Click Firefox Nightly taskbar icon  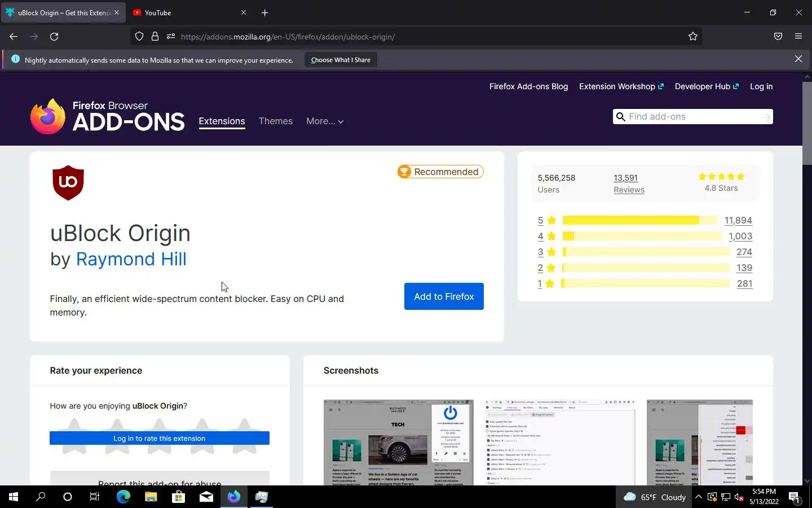[x=233, y=497]
